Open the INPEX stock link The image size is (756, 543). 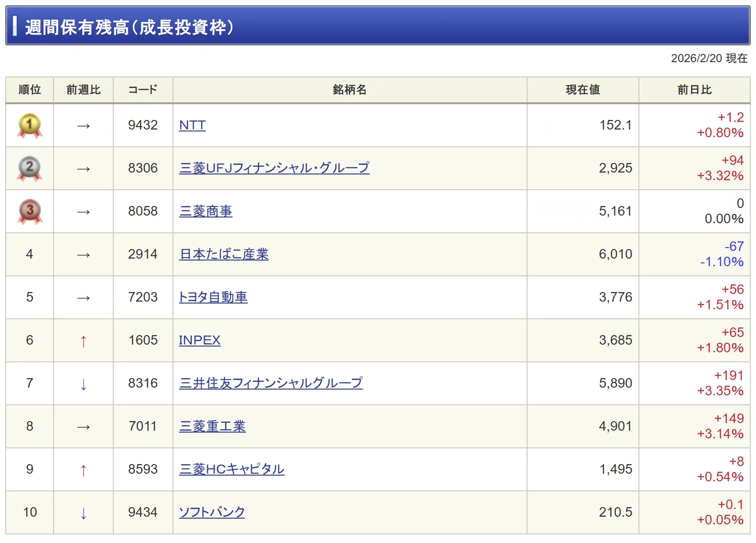[199, 340]
